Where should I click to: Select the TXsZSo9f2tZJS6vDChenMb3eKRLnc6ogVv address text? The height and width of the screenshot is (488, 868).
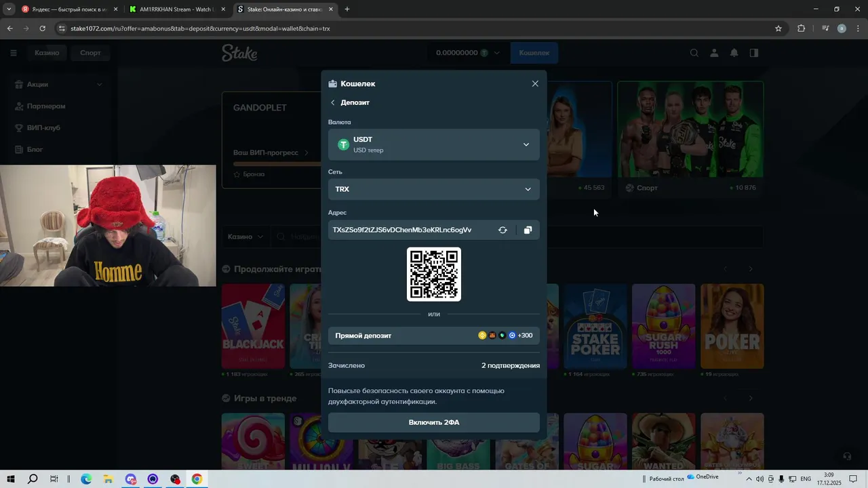(402, 230)
